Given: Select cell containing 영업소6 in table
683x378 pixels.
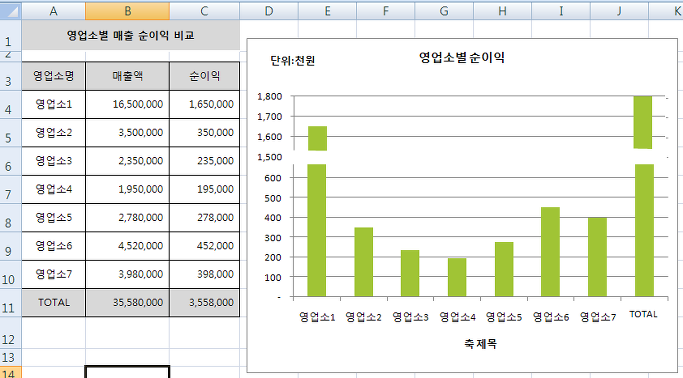Looking at the screenshot, I should point(54,246).
